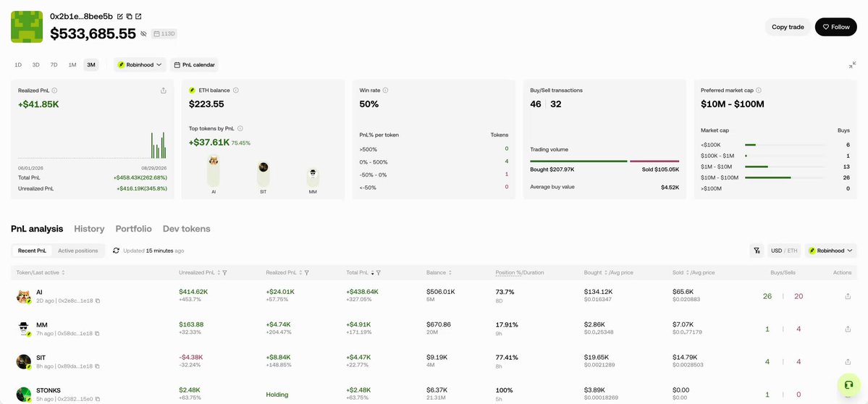This screenshot has width=868, height=404.
Task: Open the Robinhood chain dropdown near time ranges
Action: coord(140,64)
